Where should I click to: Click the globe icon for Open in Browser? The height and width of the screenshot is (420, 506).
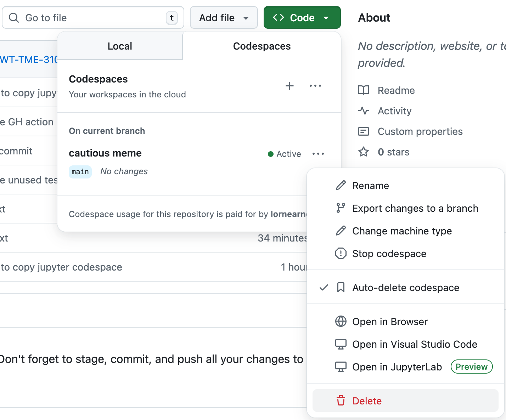point(341,322)
